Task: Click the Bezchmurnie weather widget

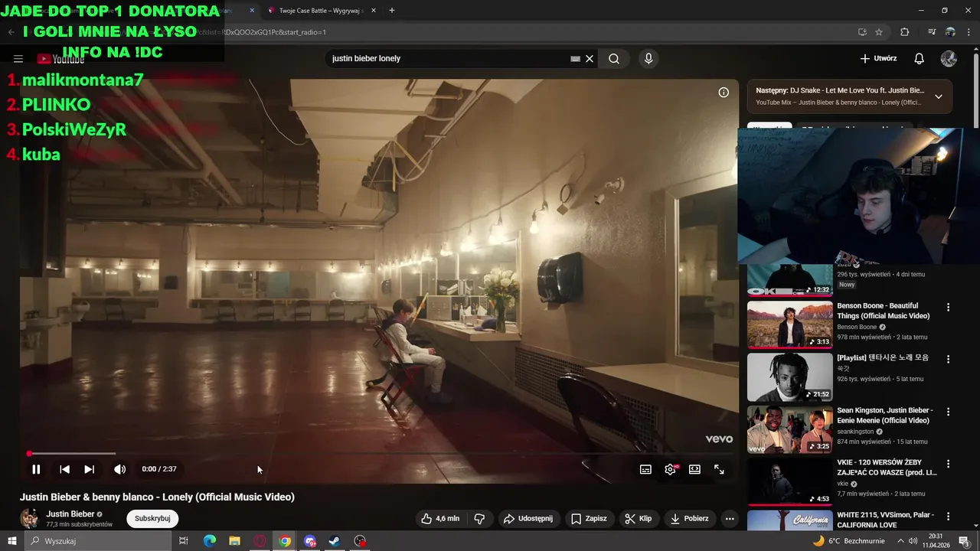Action: [x=848, y=541]
